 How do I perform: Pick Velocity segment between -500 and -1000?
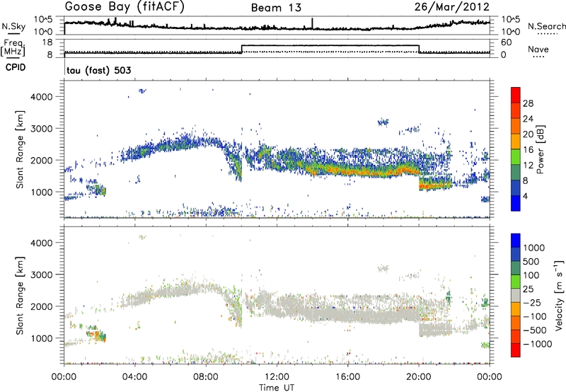coord(516,336)
